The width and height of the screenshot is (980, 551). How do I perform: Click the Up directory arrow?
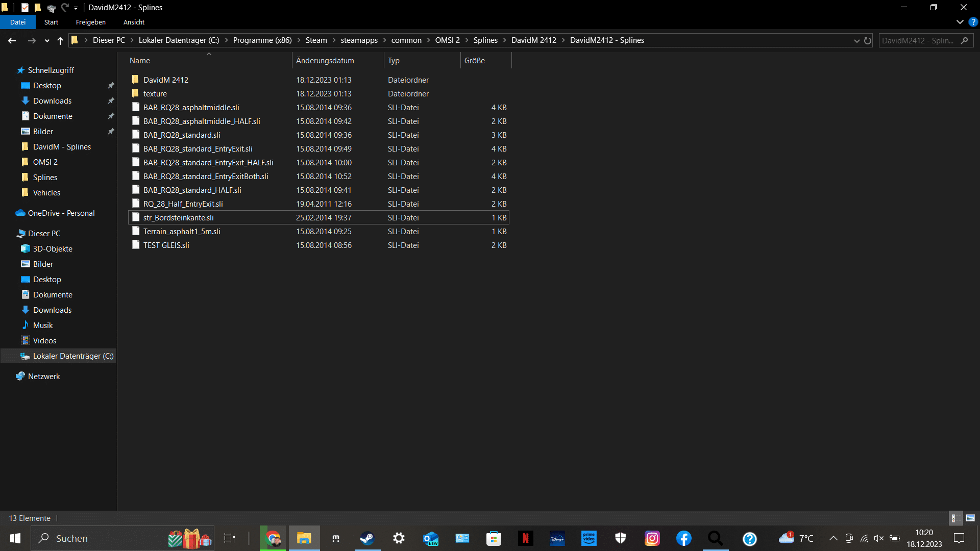tap(60, 40)
